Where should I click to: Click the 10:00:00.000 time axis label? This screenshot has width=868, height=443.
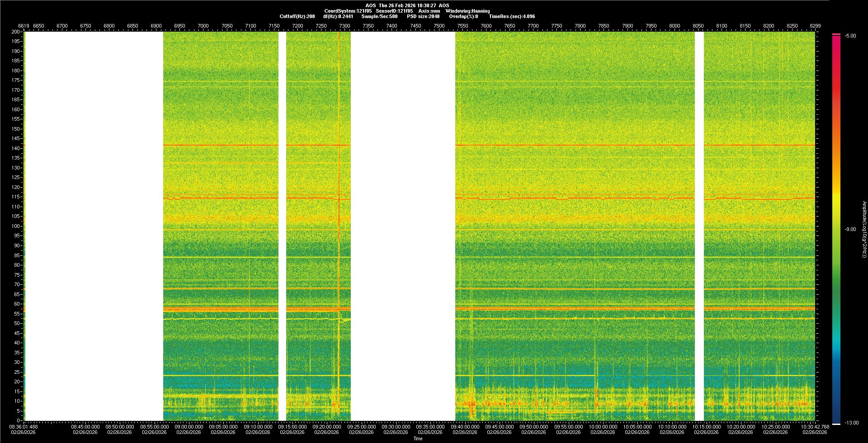pos(603,427)
